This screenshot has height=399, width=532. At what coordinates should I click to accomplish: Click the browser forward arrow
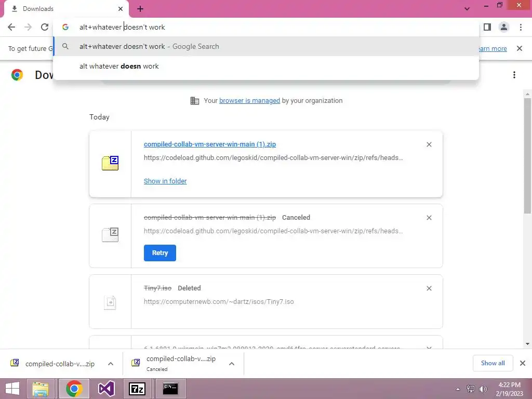pos(28,27)
